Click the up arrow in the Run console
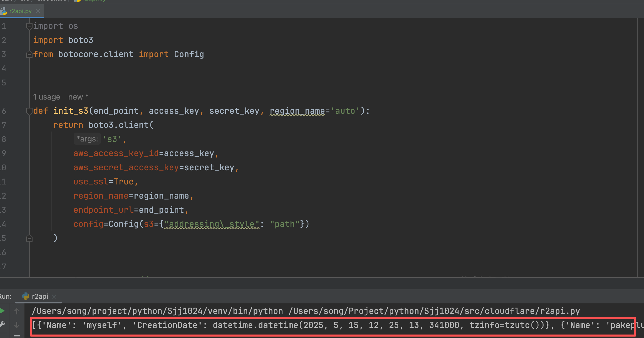 click(17, 311)
